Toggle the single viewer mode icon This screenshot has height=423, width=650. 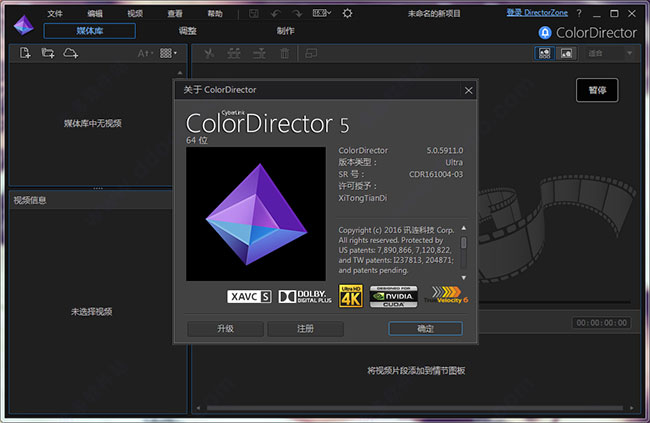[x=566, y=53]
